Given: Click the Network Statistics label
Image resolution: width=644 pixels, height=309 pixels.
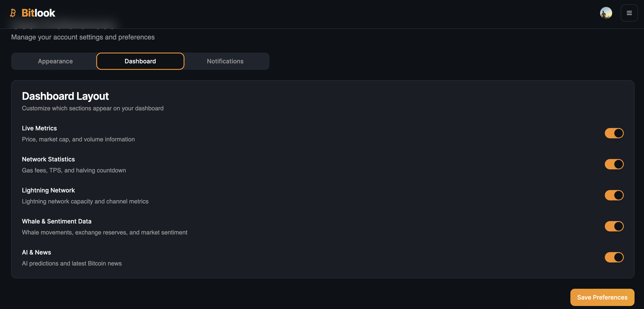Looking at the screenshot, I should [48, 159].
